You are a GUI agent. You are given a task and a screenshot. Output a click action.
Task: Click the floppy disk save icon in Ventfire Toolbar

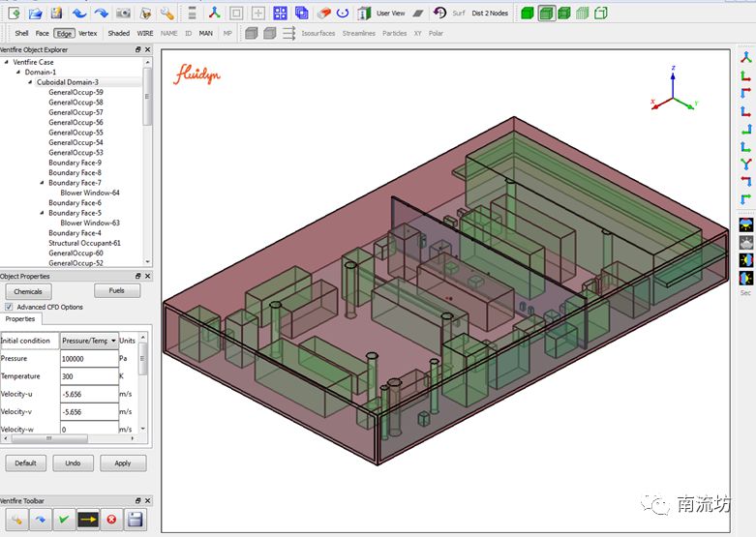click(135, 520)
